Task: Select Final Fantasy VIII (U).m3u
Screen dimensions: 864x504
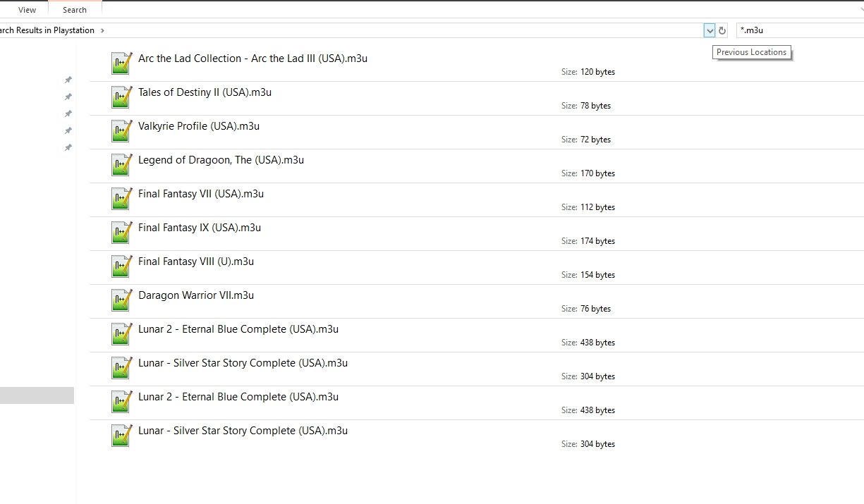Action: (x=196, y=262)
